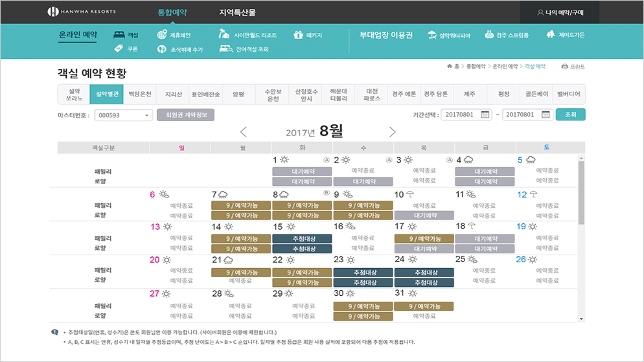Click the 프린트 printer icon
The width and height of the screenshot is (644, 362).
pos(564,67)
